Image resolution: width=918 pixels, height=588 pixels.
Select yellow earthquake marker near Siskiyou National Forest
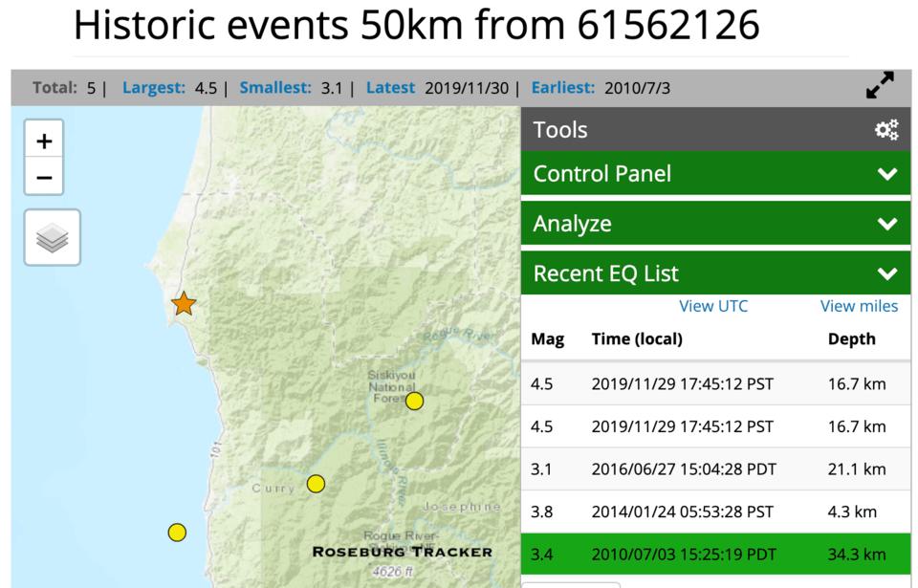414,401
